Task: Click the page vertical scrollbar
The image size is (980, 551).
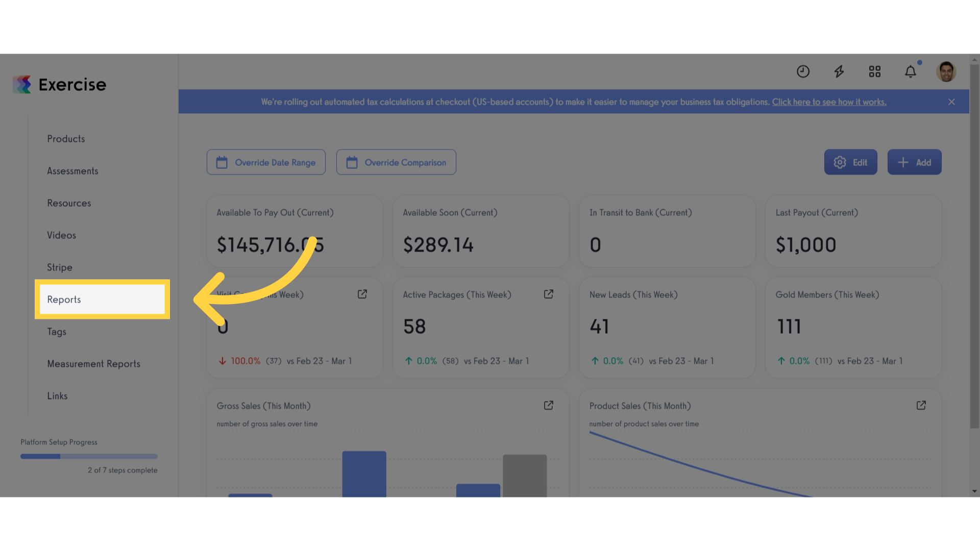Action: tap(975, 246)
